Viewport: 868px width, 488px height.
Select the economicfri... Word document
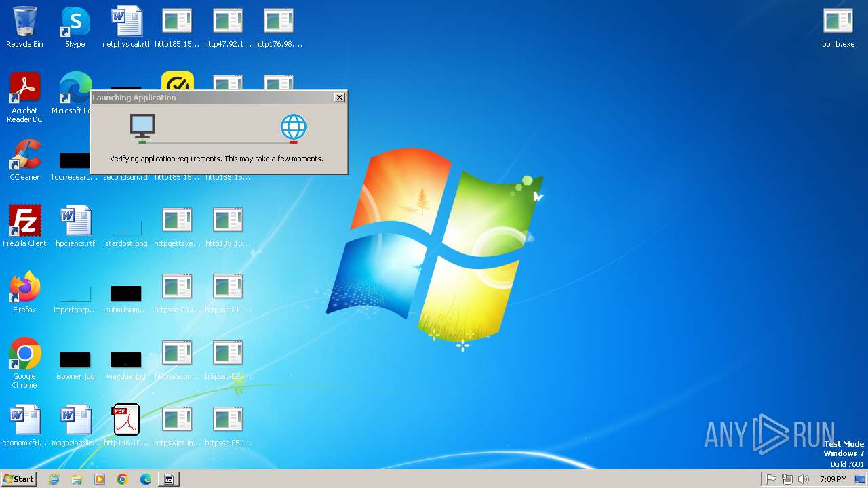coord(24,426)
